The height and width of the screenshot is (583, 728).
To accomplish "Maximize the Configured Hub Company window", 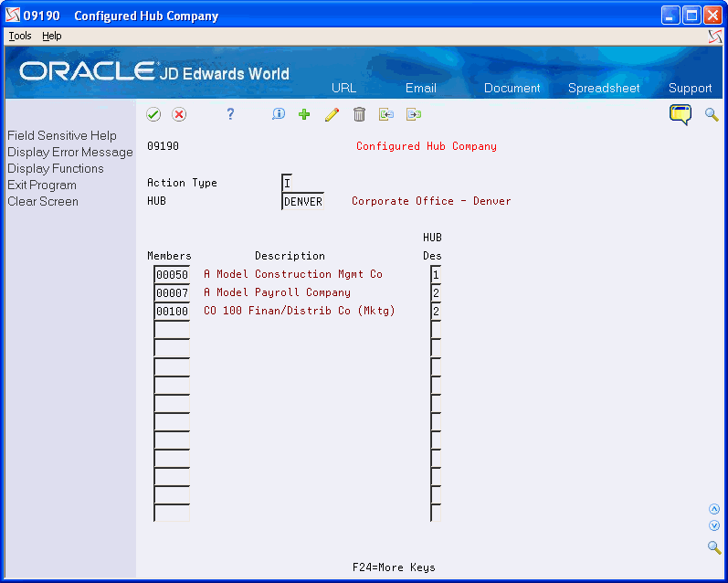I will pos(691,16).
